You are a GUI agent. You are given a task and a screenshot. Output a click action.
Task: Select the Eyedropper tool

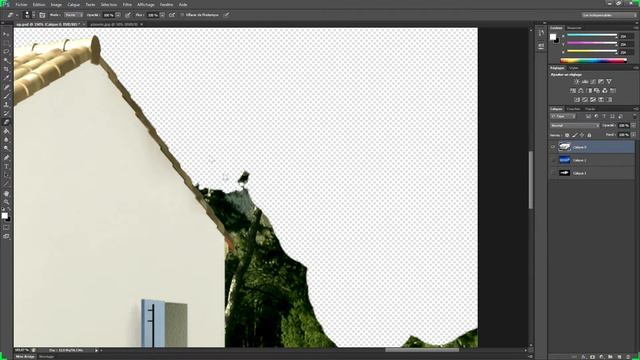tap(6, 78)
